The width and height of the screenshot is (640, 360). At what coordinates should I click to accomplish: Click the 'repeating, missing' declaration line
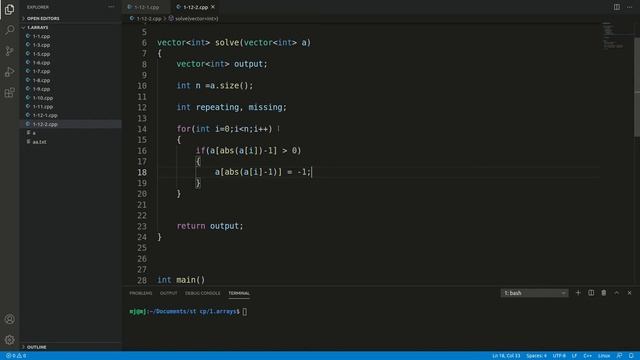click(231, 107)
